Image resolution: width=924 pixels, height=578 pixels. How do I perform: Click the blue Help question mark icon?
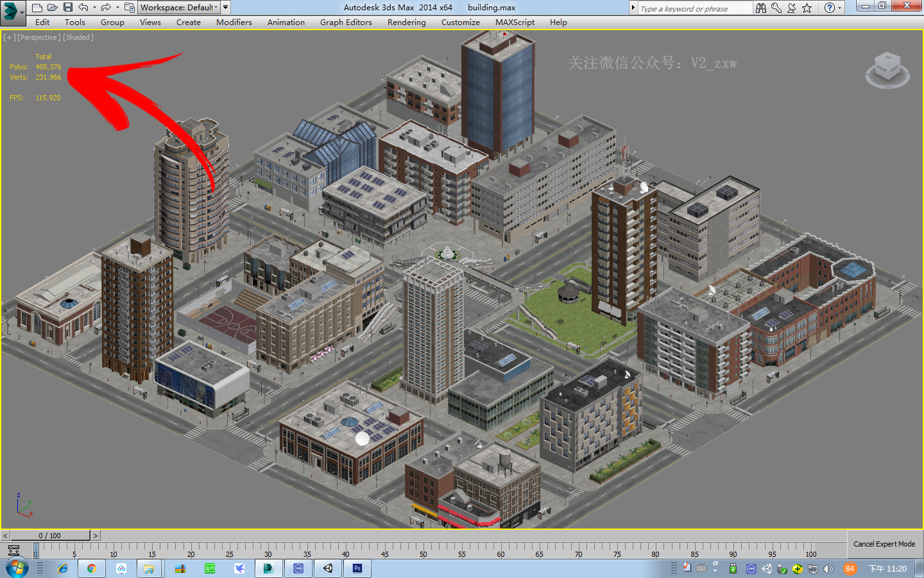[x=829, y=8]
